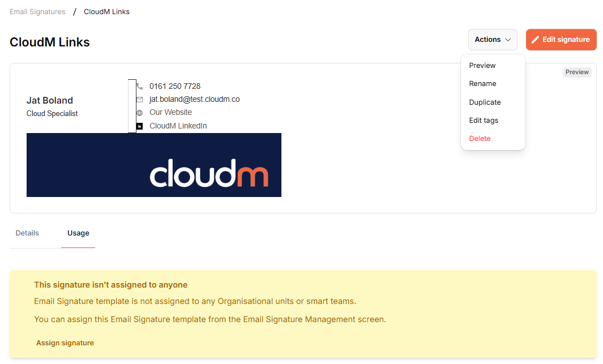Click the cloudm logo banner image
Image resolution: width=603 pixels, height=364 pixels.
point(154,165)
